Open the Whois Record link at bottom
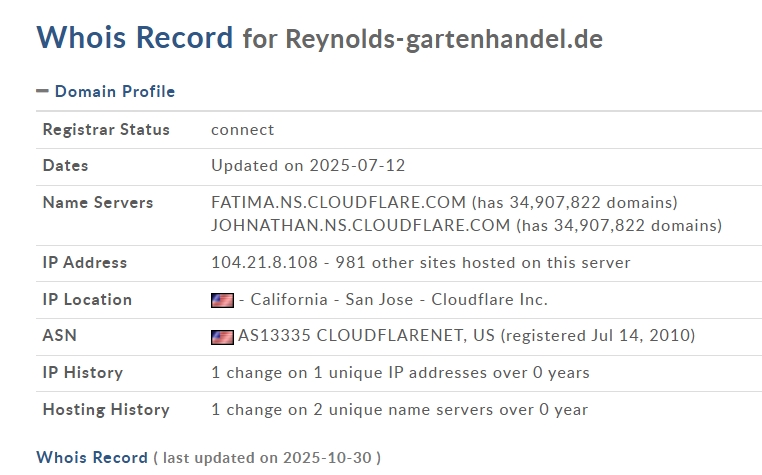This screenshot has width=762, height=475. coord(92,458)
